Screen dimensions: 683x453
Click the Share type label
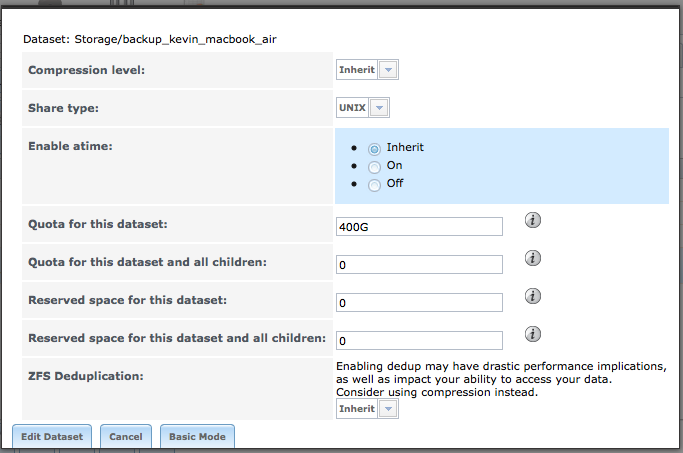click(63, 108)
